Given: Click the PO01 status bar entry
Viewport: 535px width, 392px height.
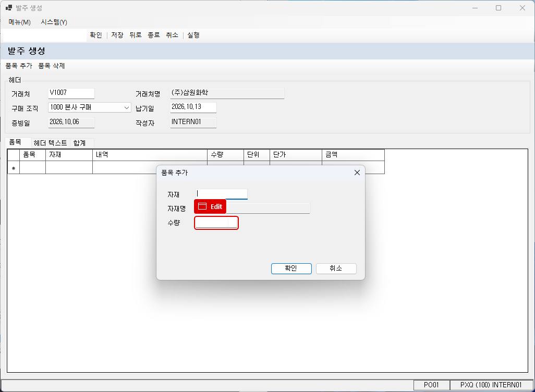Looking at the screenshot, I should [x=432, y=385].
